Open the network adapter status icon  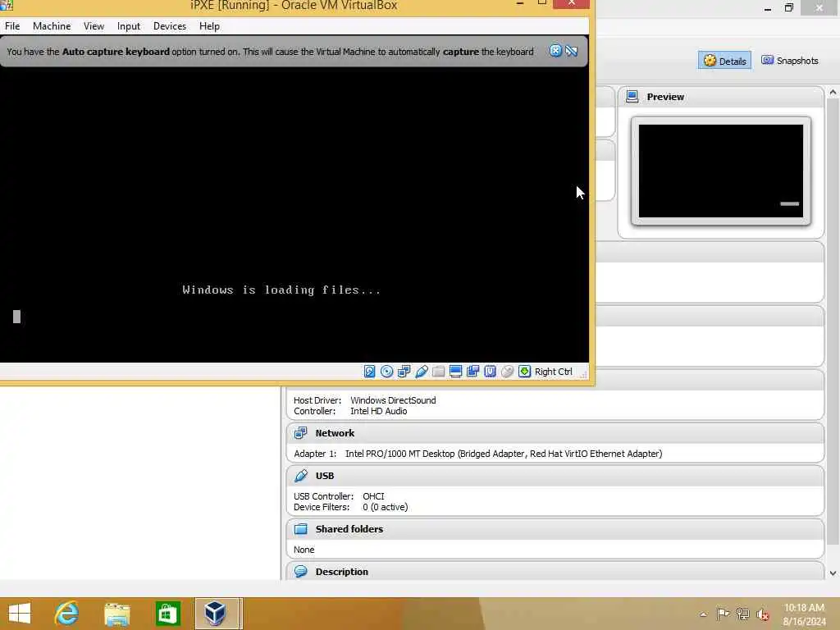click(404, 372)
